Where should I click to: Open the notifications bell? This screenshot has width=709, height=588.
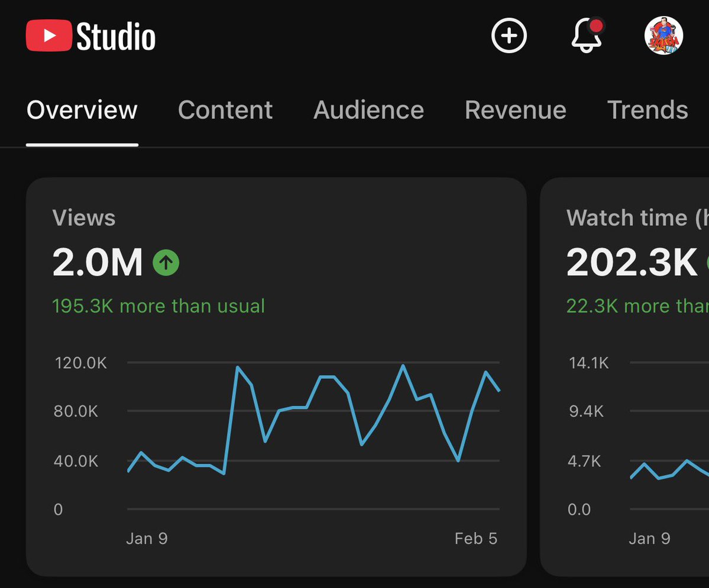tap(585, 37)
